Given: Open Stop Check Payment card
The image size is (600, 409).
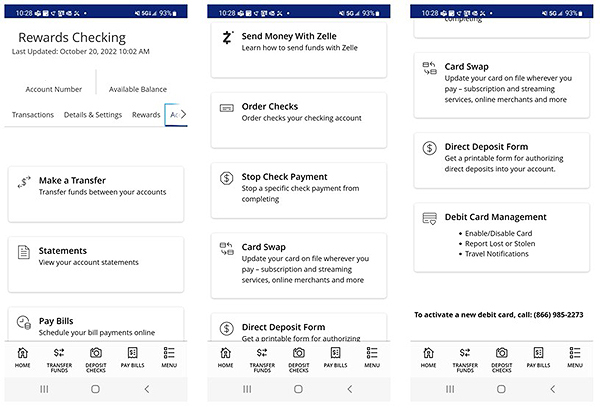Looking at the screenshot, I should [x=299, y=191].
